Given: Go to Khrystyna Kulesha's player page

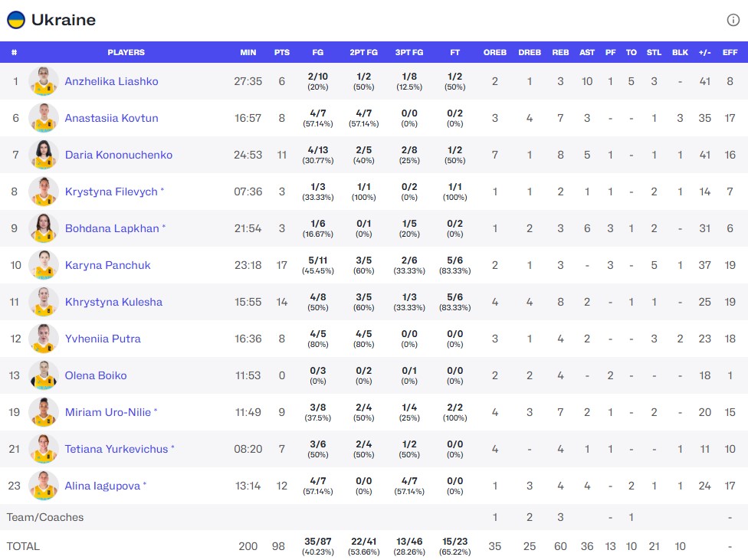Looking at the screenshot, I should pyautogui.click(x=113, y=302).
